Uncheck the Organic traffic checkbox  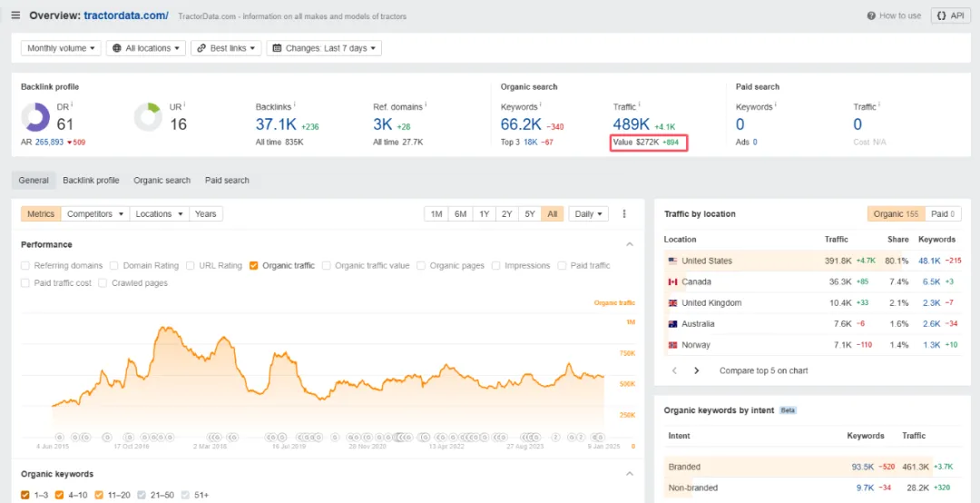pos(253,265)
